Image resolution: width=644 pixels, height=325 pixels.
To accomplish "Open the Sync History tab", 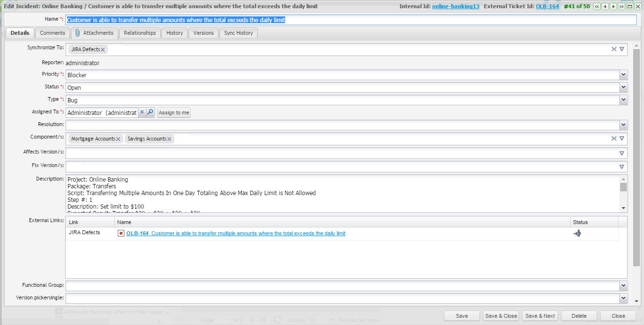I will point(238,33).
